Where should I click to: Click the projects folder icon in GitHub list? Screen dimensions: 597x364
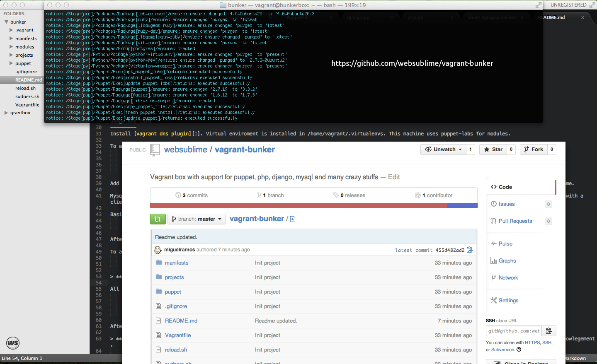coord(158,277)
